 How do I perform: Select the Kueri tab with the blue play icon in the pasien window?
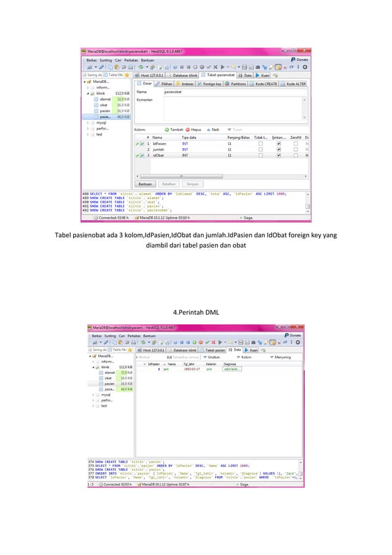click(252, 350)
